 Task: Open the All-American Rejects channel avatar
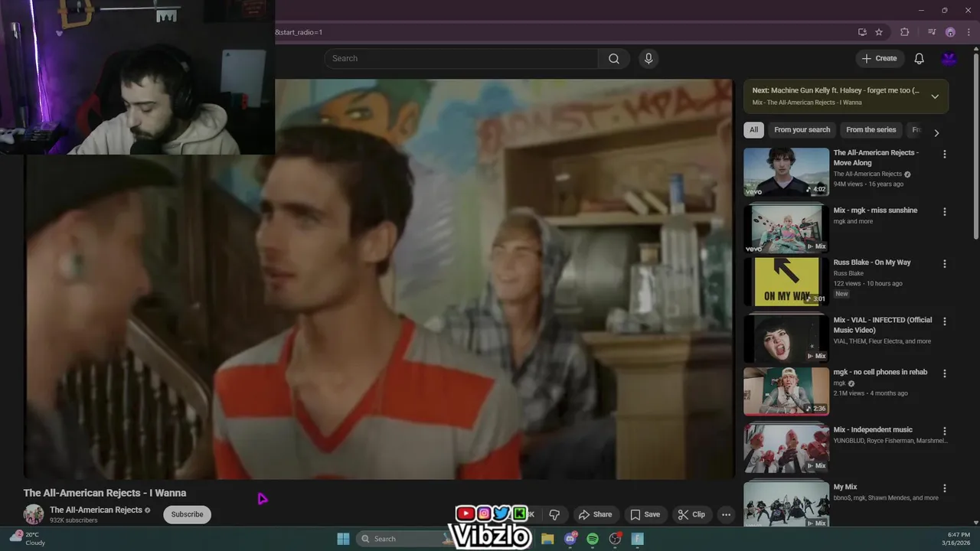(x=34, y=514)
